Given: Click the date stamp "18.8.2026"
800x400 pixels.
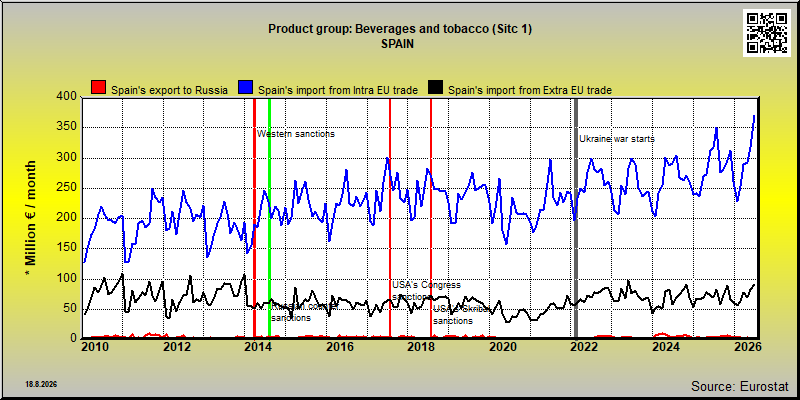Looking at the screenshot, I should 41,384.
